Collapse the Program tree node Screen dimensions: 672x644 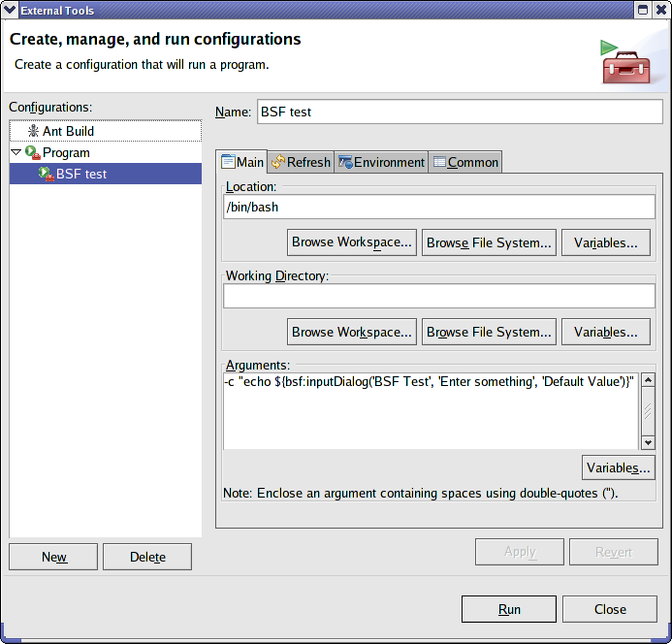coord(16,152)
